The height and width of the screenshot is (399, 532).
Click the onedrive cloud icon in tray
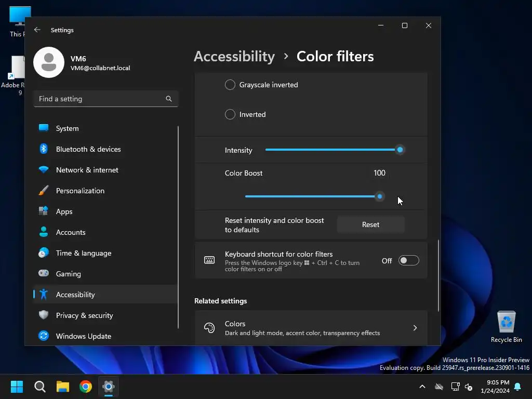point(439,387)
